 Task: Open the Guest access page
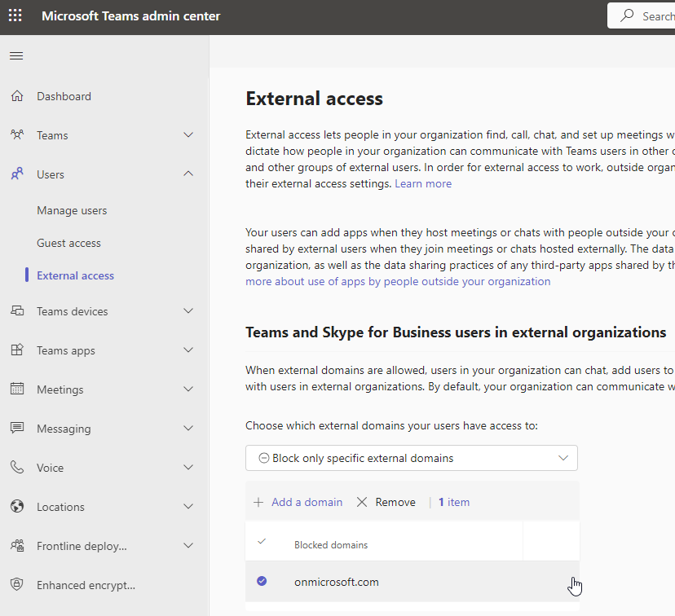pos(68,243)
